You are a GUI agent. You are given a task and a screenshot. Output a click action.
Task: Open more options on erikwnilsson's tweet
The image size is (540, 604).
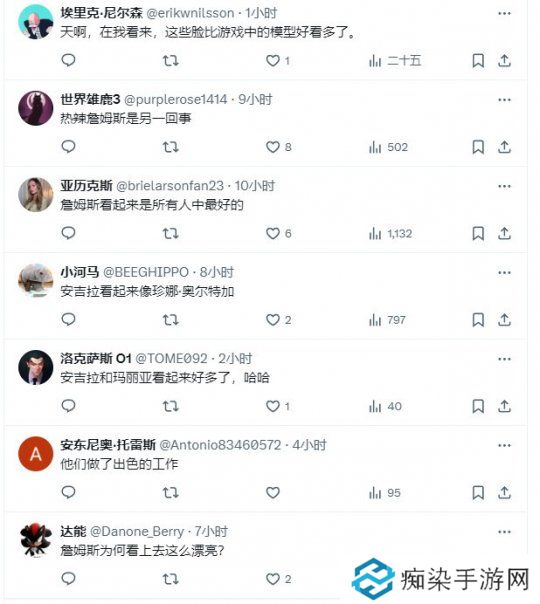coord(504,13)
